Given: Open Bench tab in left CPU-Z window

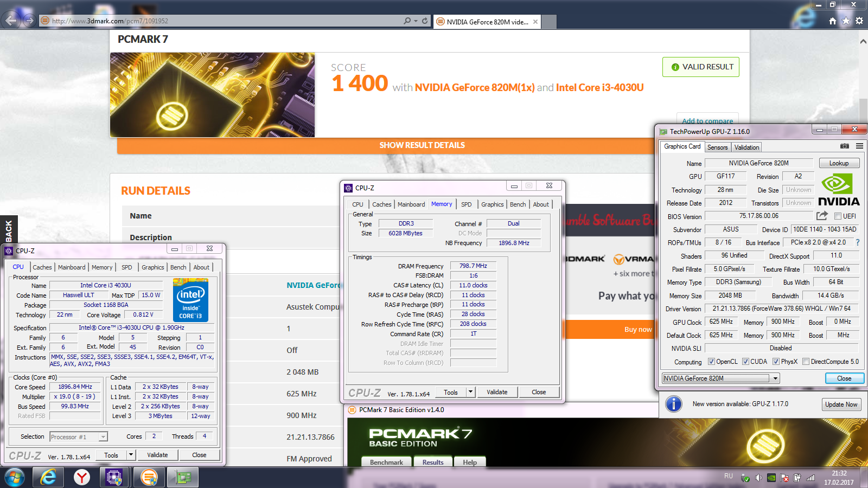Looking at the screenshot, I should (x=178, y=267).
